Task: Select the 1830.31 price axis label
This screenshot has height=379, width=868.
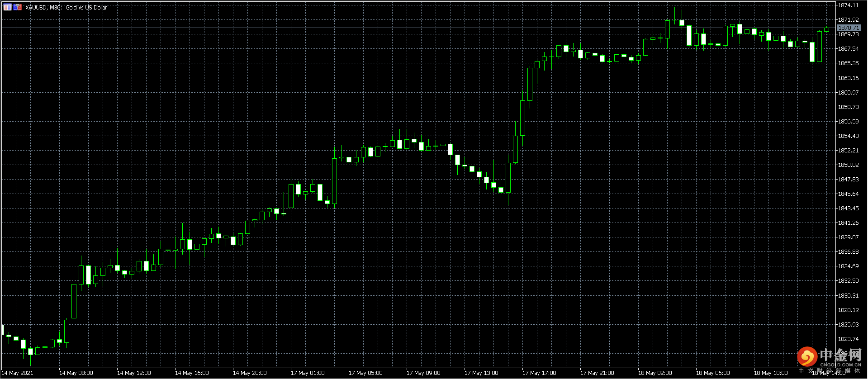Action: coord(849,296)
